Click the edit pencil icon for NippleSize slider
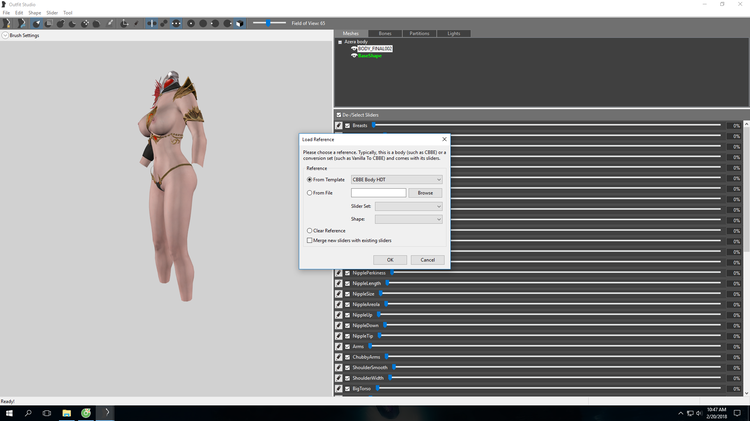 (339, 294)
